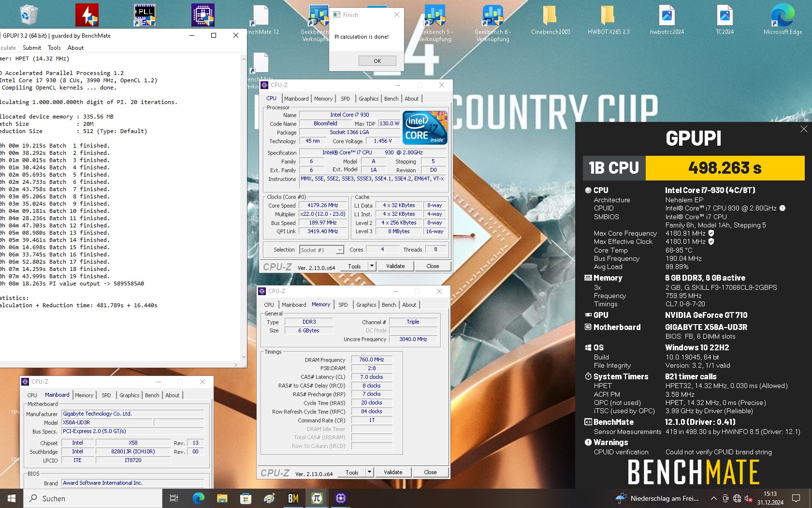Image resolution: width=812 pixels, height=508 pixels.
Task: Open Tools dropdown arrow in CPU-Z CPU window
Action: (x=372, y=266)
